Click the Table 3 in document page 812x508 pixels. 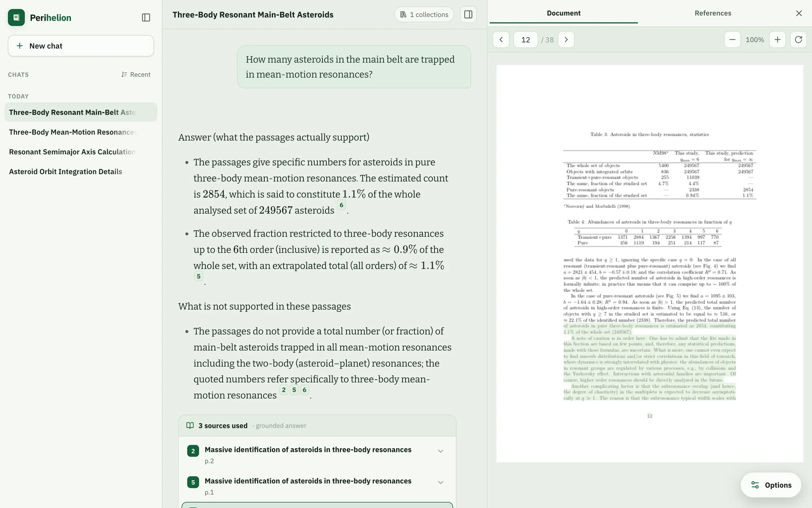(660, 174)
